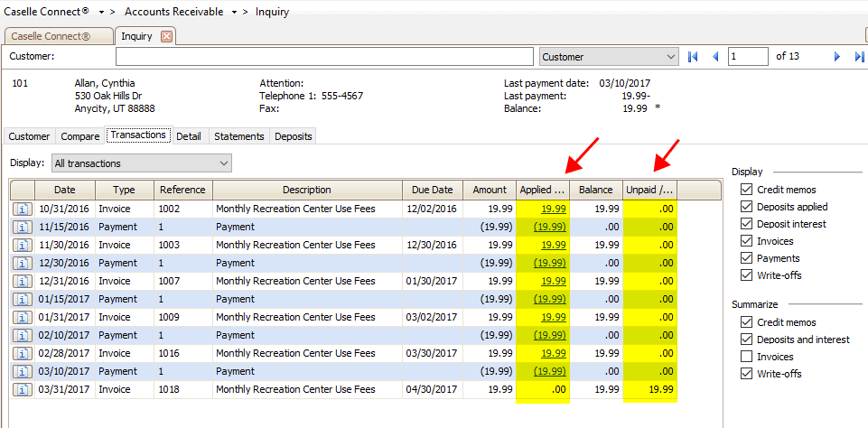Expand Accounts Receivable breadcrumb dropdown arrow
The image size is (868, 428).
tap(234, 12)
